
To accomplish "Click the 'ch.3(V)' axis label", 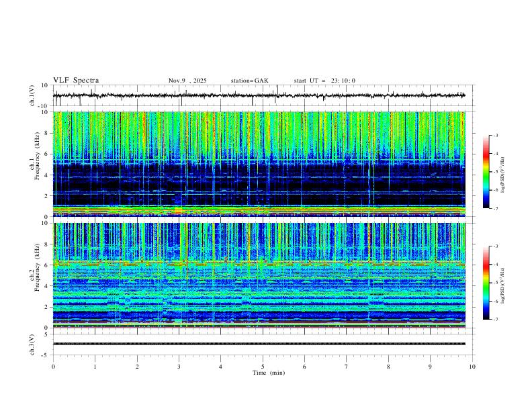I will coord(32,345).
